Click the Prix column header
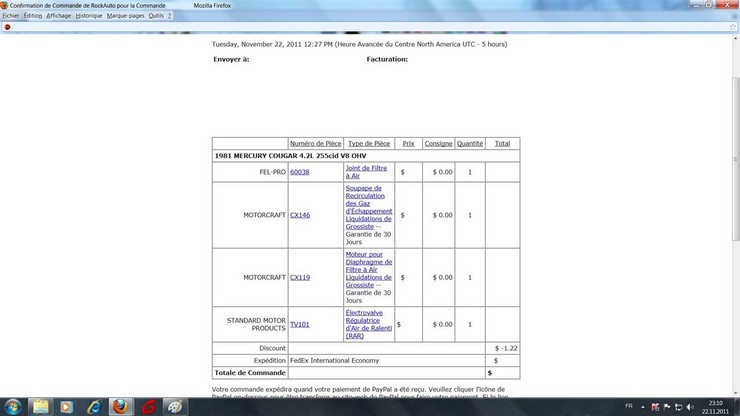Viewport: 740px width, 416px height. (408, 144)
